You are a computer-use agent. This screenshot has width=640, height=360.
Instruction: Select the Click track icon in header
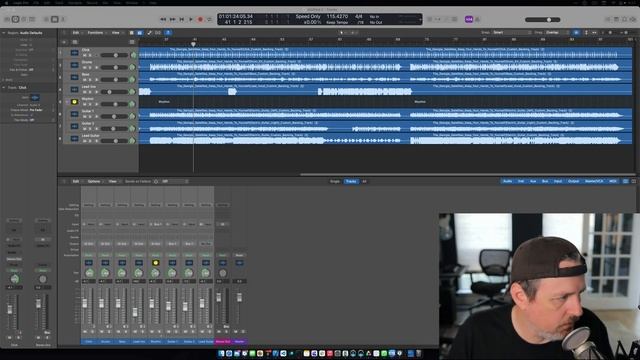click(x=74, y=53)
